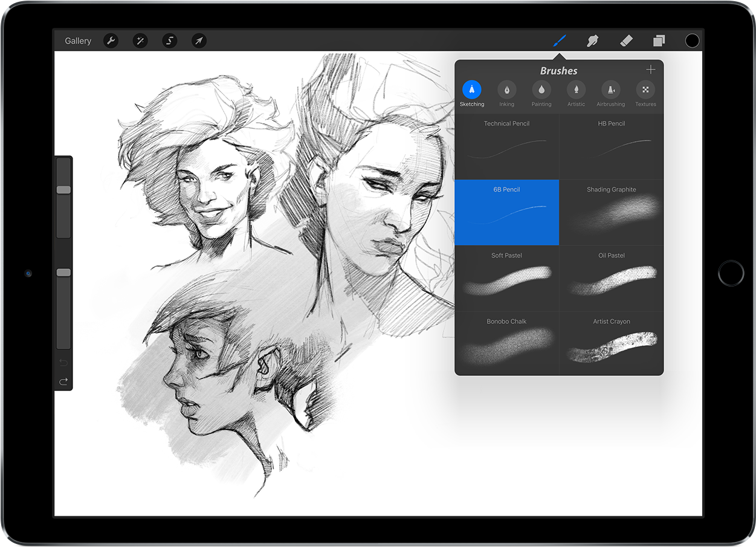Choose the Technical Pencil brush
Screen dimensions: 756x547
[506, 146]
